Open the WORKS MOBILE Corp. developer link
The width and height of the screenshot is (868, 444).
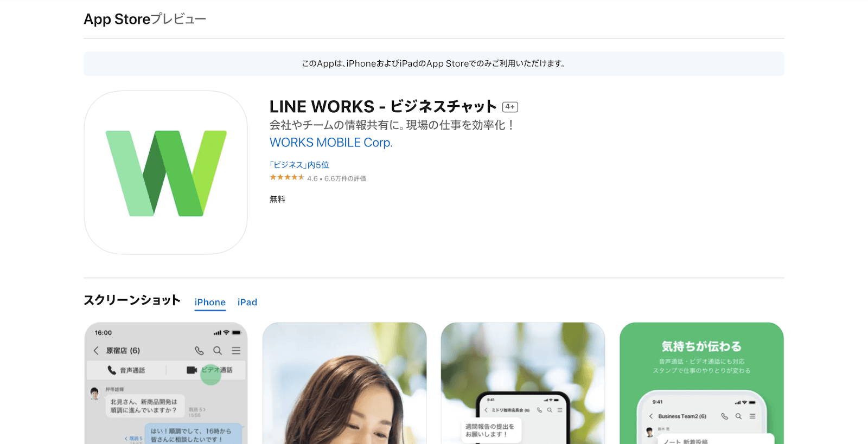point(331,143)
